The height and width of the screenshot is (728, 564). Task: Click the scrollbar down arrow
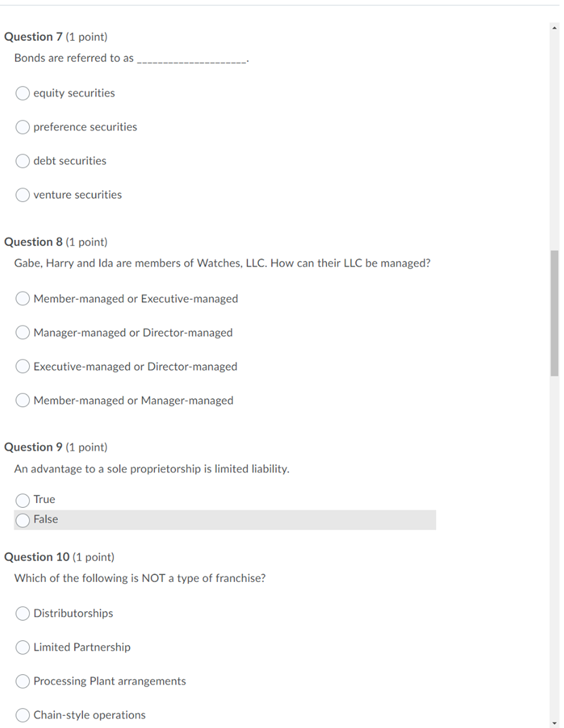coord(554,722)
